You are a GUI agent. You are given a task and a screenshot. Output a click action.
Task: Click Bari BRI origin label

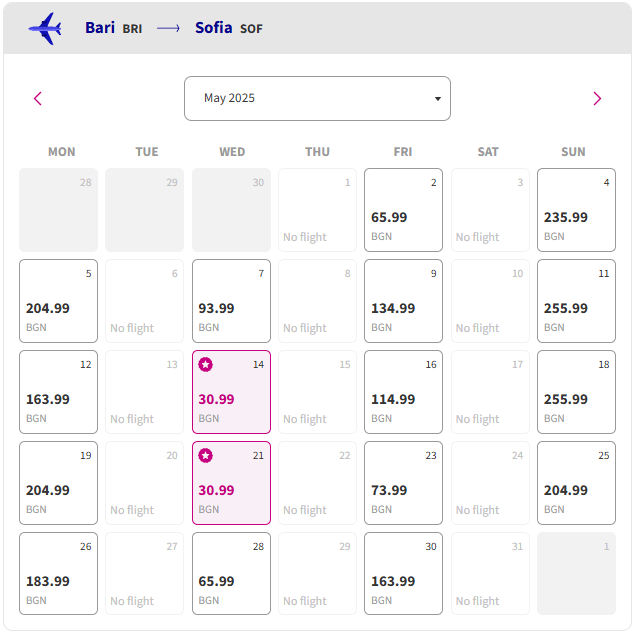[113, 28]
